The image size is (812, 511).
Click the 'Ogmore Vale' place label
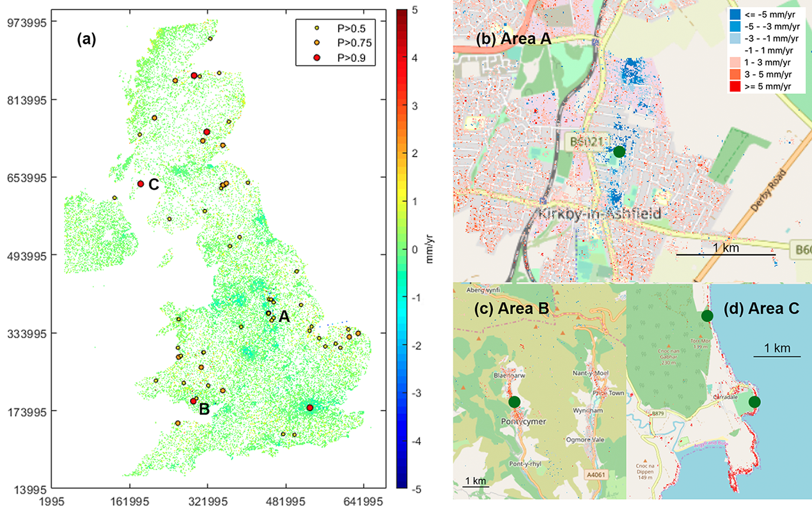(586, 439)
